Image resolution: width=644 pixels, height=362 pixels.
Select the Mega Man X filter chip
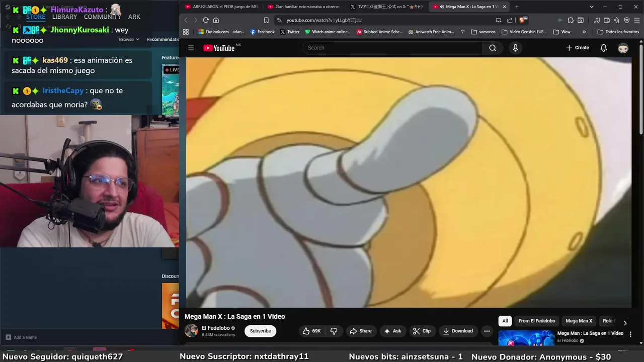pos(579,321)
